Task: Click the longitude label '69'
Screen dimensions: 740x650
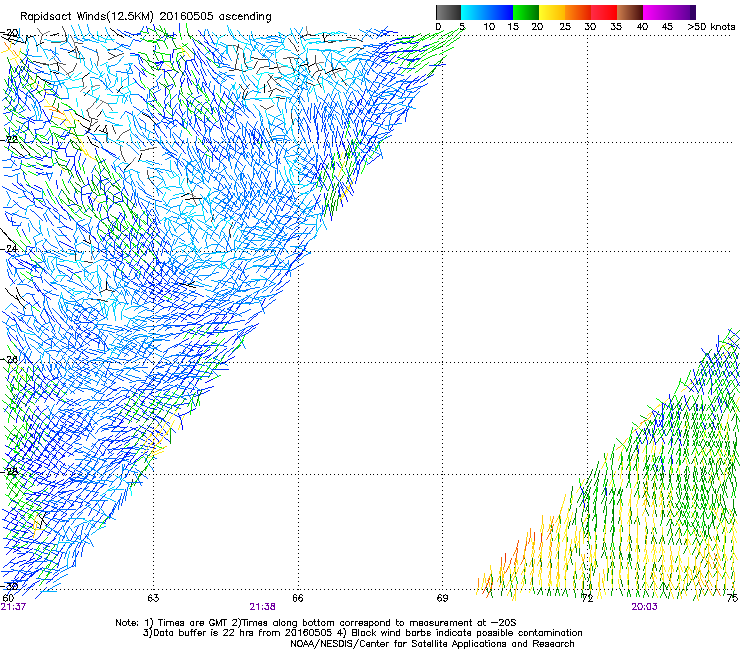Action: 442,598
